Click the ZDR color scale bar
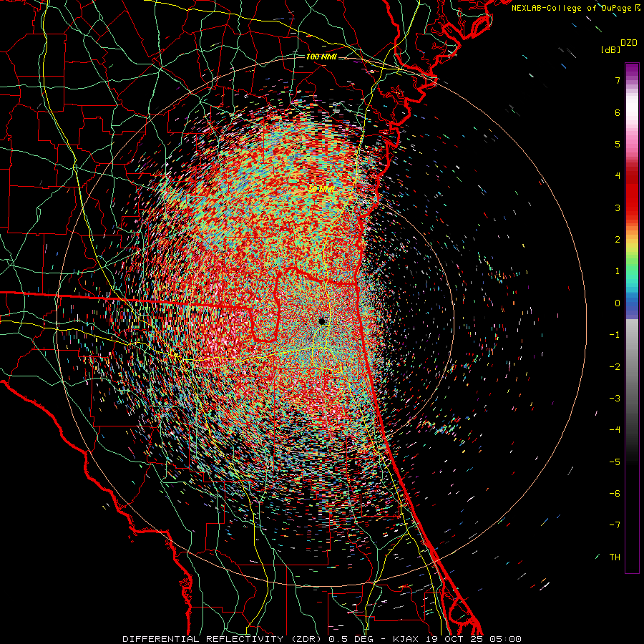The image size is (644, 644). coord(632,318)
